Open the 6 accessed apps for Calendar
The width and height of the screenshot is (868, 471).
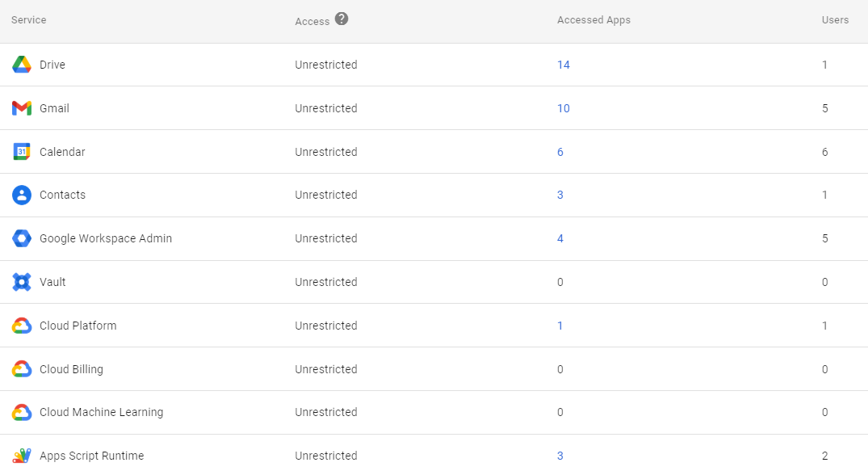[x=560, y=152]
